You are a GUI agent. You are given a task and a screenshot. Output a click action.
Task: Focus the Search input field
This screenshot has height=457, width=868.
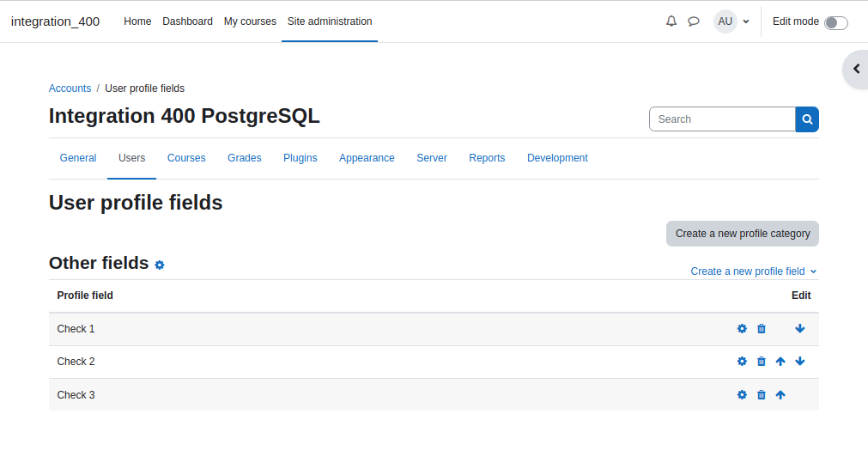(x=722, y=119)
